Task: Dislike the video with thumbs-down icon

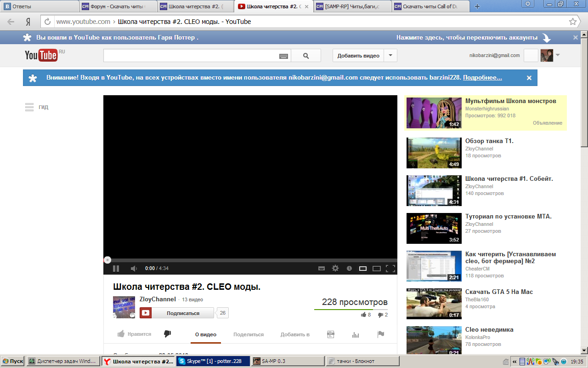Action: pyautogui.click(x=168, y=334)
